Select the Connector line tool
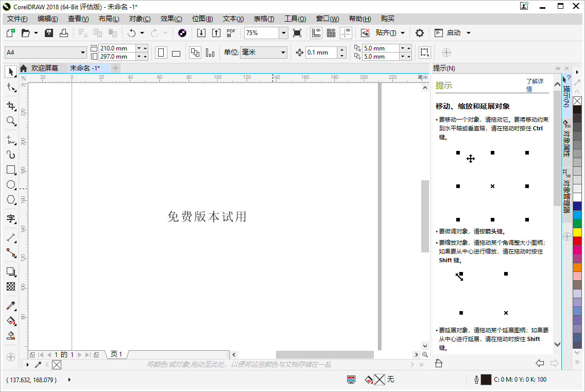This screenshot has height=392, width=585. 11,253
